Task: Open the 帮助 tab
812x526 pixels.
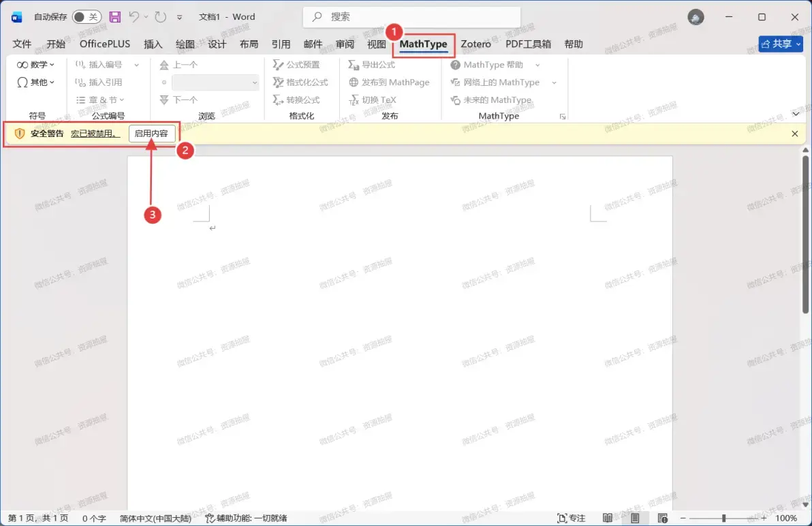Action: (x=574, y=44)
